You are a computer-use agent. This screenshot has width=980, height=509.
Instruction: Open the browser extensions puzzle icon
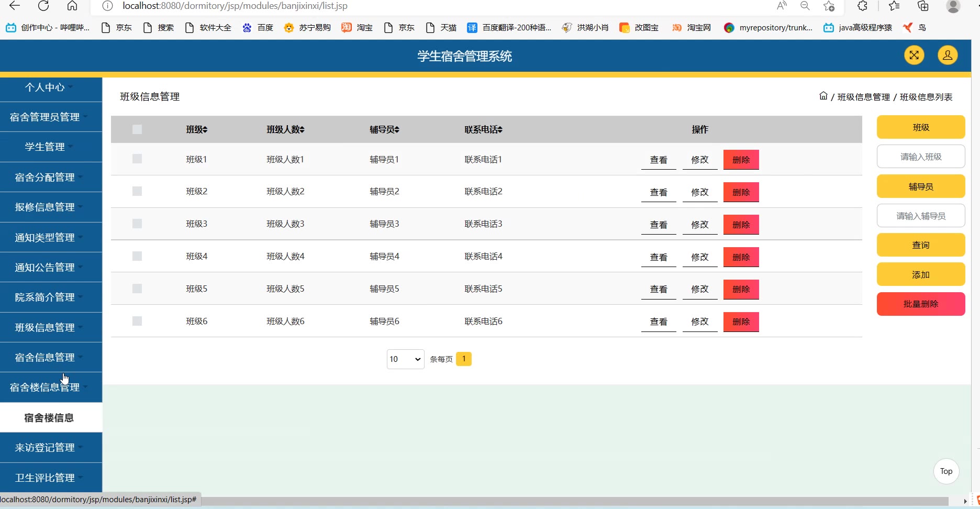[x=862, y=6]
